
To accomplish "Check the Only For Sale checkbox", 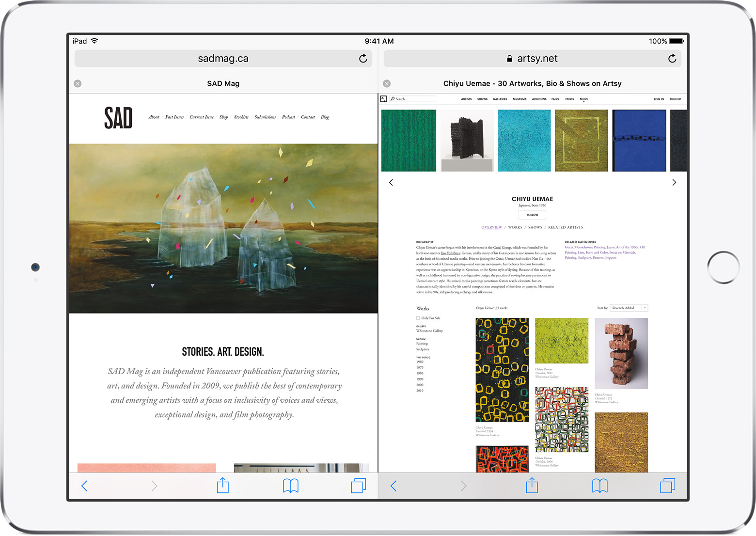I will (418, 318).
